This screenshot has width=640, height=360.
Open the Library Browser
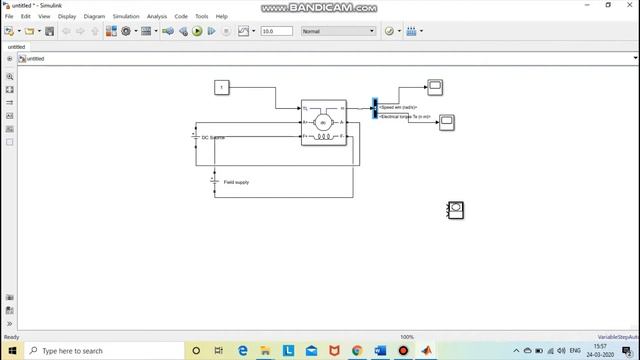[x=111, y=31]
